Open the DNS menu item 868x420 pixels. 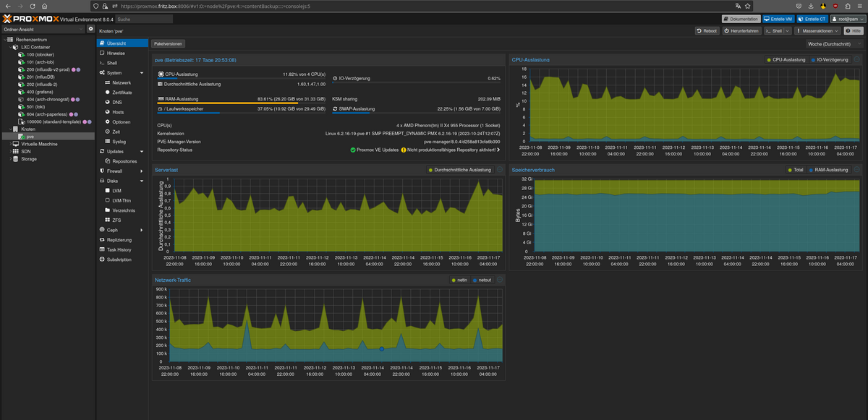(122, 103)
